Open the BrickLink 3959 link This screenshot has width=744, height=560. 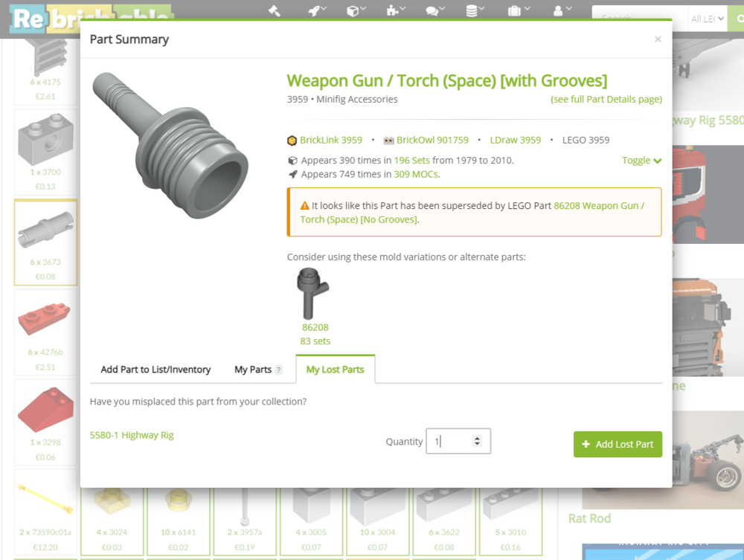[x=331, y=140]
